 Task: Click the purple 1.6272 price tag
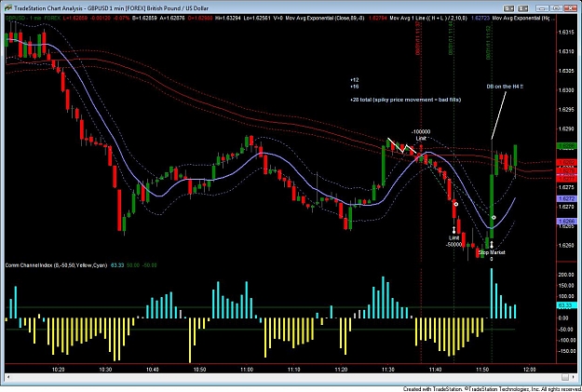click(x=566, y=199)
